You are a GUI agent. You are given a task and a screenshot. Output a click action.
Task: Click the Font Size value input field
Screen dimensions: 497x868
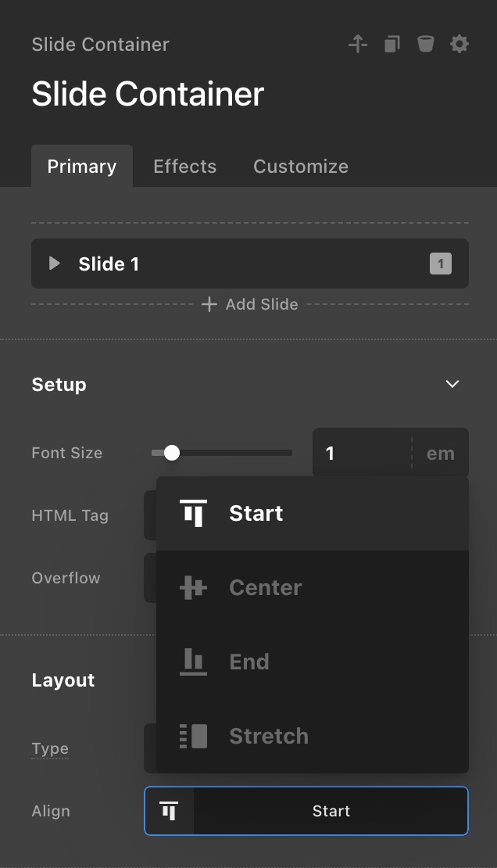[361, 453]
